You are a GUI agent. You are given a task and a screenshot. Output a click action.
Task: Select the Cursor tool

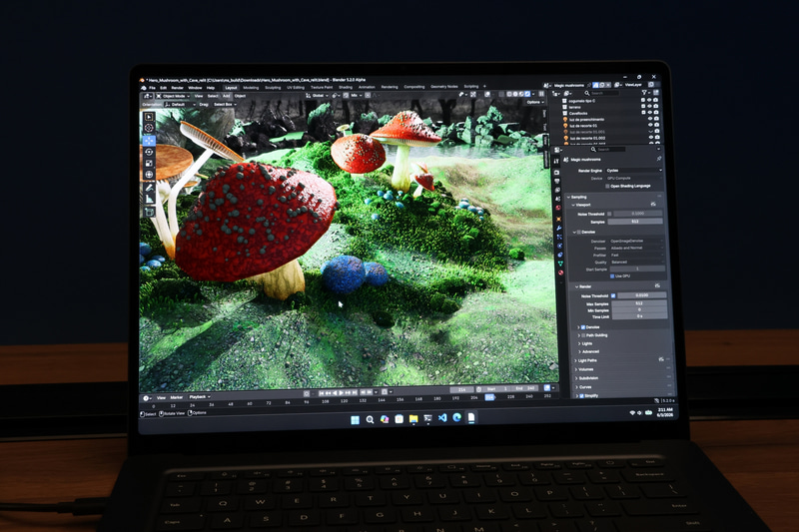(x=149, y=128)
